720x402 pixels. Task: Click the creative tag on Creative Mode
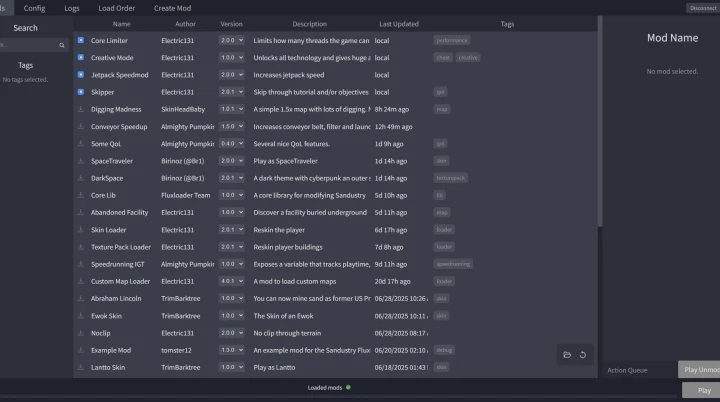point(468,57)
